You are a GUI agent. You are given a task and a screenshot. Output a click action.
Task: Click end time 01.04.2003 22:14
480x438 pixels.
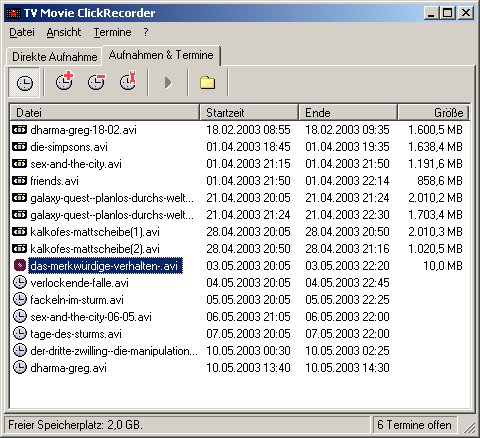tap(347, 181)
